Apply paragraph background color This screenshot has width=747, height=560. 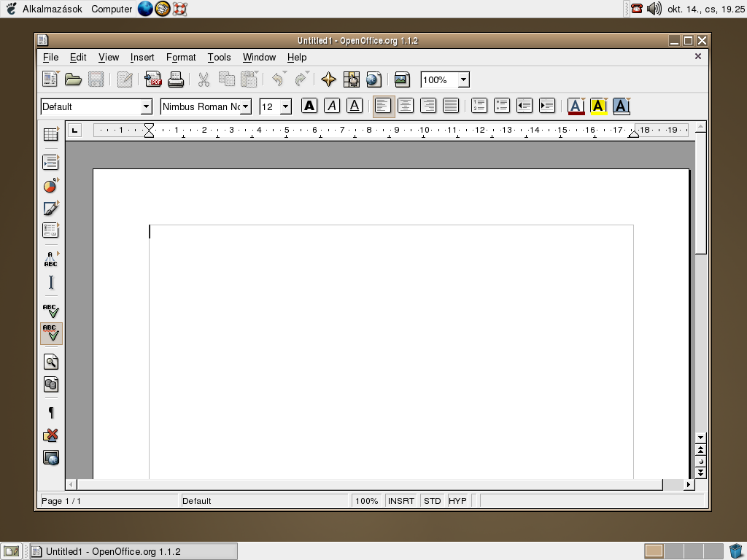(622, 106)
